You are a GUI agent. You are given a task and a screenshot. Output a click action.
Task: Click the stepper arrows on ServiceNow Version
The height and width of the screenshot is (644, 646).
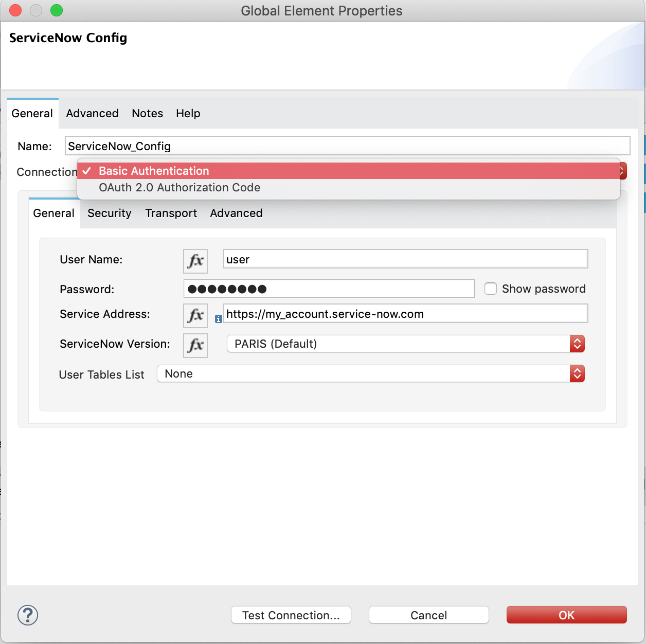point(577,344)
